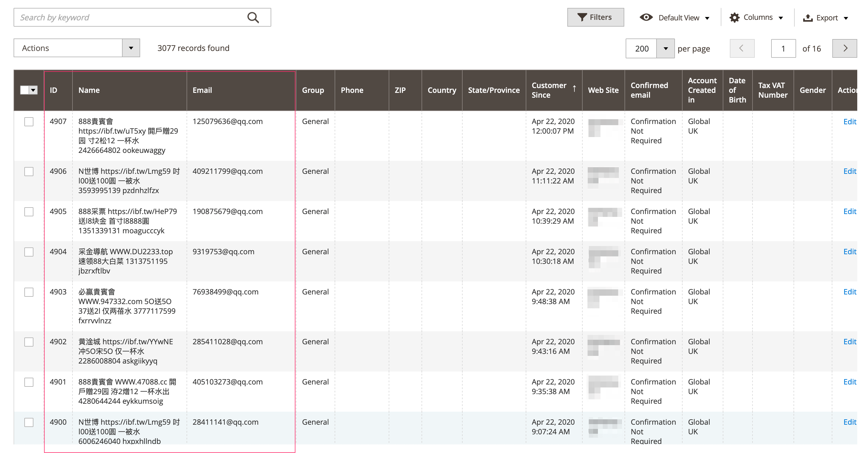Image resolution: width=868 pixels, height=453 pixels.
Task: Expand the Actions dropdown
Action: click(x=131, y=48)
